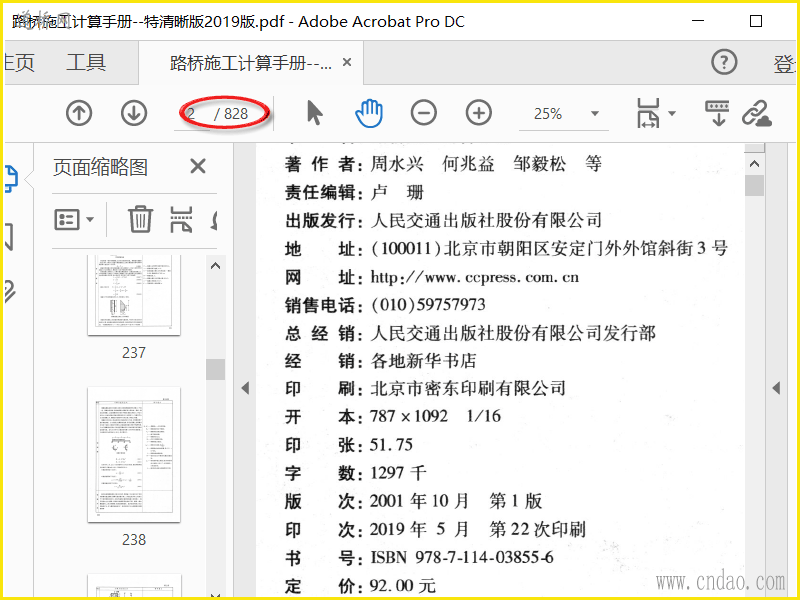Go to next page with down arrow

click(134, 113)
